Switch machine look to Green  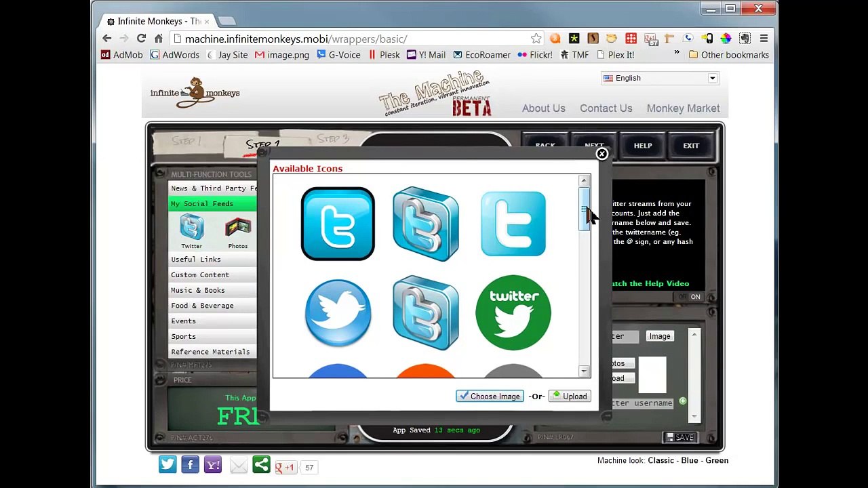[x=717, y=461]
